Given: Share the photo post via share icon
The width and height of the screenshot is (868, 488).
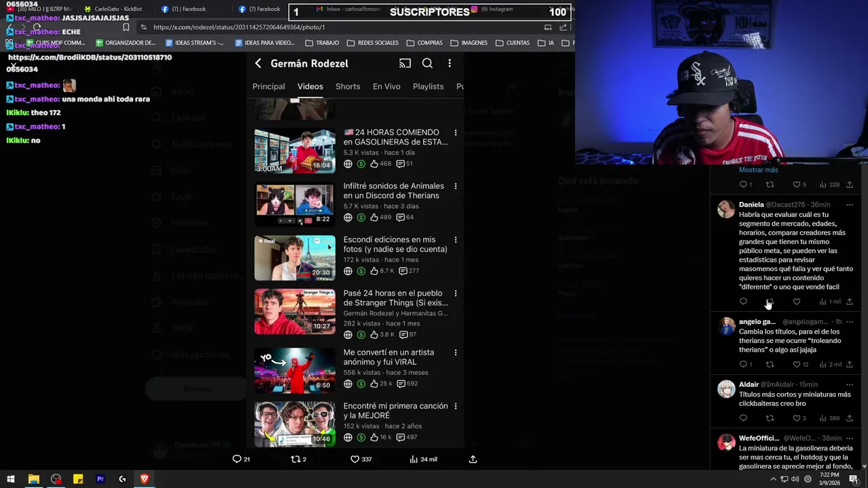Looking at the screenshot, I should tap(473, 459).
